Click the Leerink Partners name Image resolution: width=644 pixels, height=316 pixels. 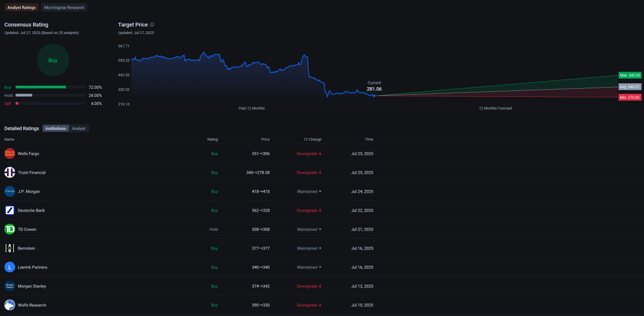[x=32, y=267]
